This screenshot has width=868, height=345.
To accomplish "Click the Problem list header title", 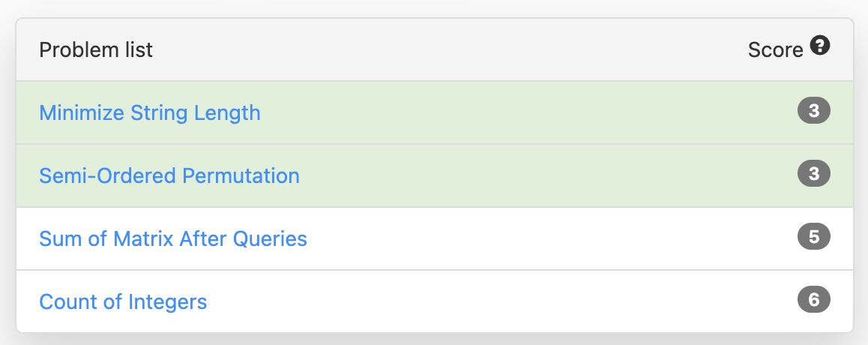I will (x=96, y=49).
